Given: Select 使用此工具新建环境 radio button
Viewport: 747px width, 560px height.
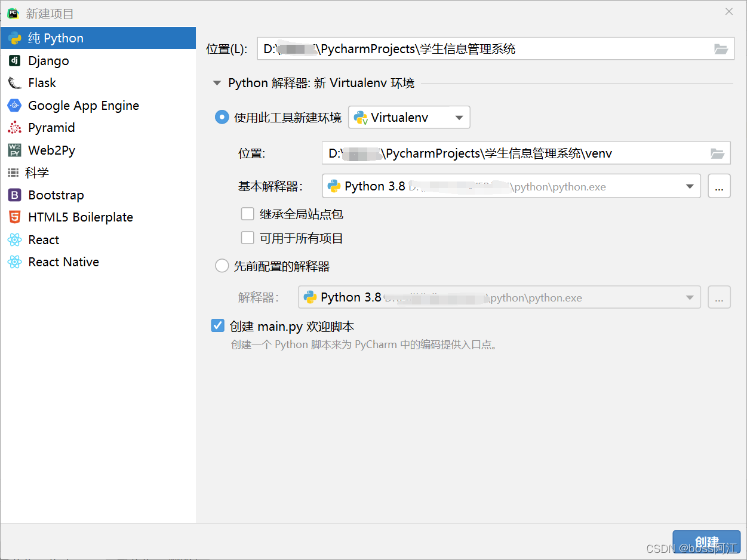Looking at the screenshot, I should point(222,118).
